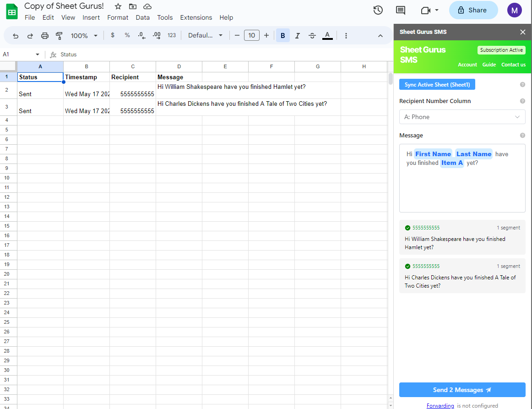Open the comments icon
532x409 pixels.
(x=401, y=10)
